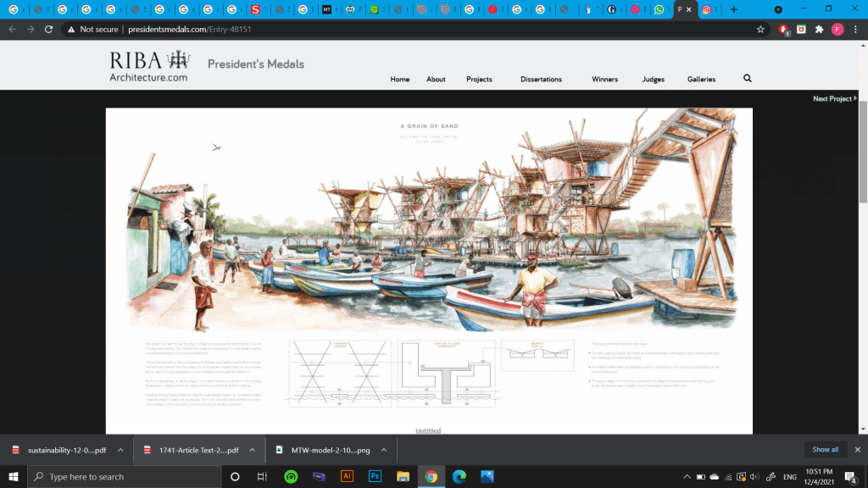The width and height of the screenshot is (868, 488).
Task: Open the Windows Start menu
Action: [x=13, y=476]
